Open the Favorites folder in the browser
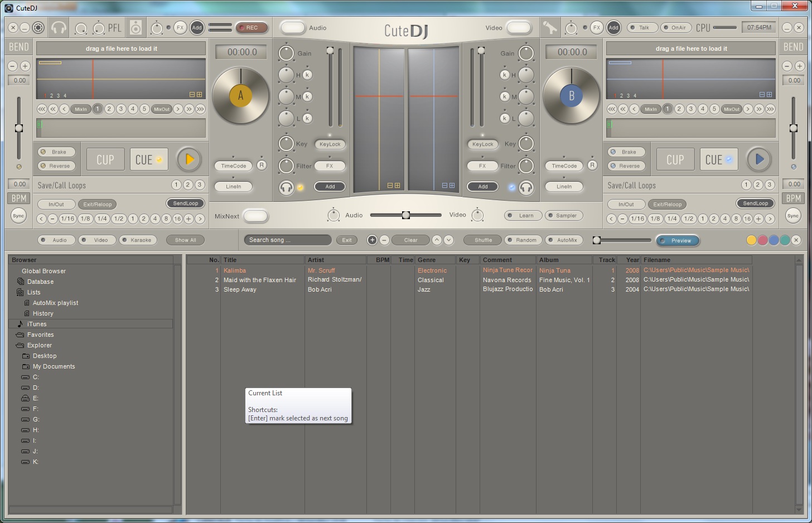Viewport: 812px width, 523px height. [x=41, y=335]
